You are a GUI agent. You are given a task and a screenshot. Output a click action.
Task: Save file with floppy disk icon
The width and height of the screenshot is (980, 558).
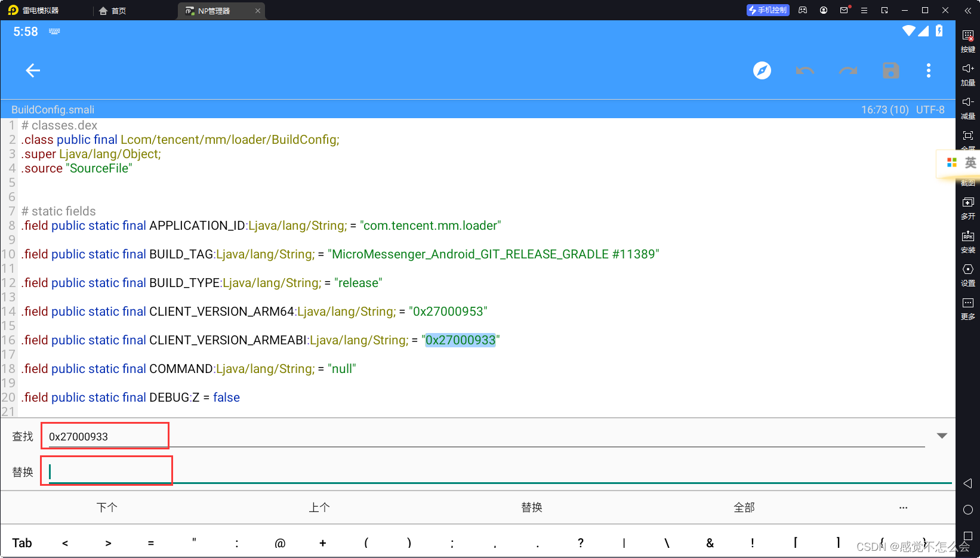[891, 70]
